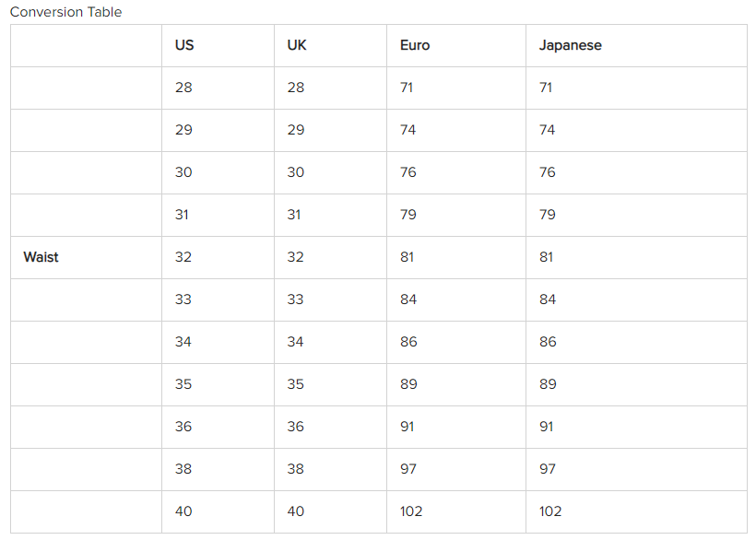Click the Euro column header
Viewport: 756px width, 540px height.
pyautogui.click(x=415, y=45)
